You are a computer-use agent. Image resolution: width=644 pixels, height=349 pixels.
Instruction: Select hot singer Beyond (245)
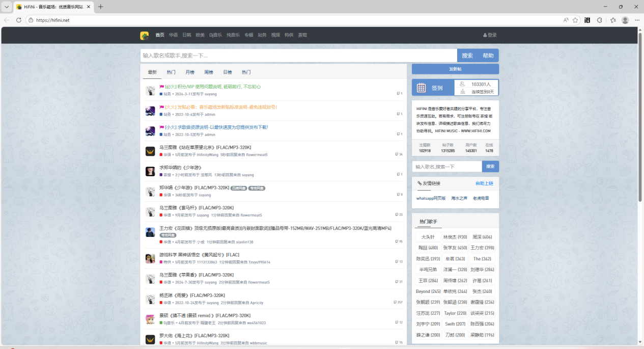(x=428, y=291)
